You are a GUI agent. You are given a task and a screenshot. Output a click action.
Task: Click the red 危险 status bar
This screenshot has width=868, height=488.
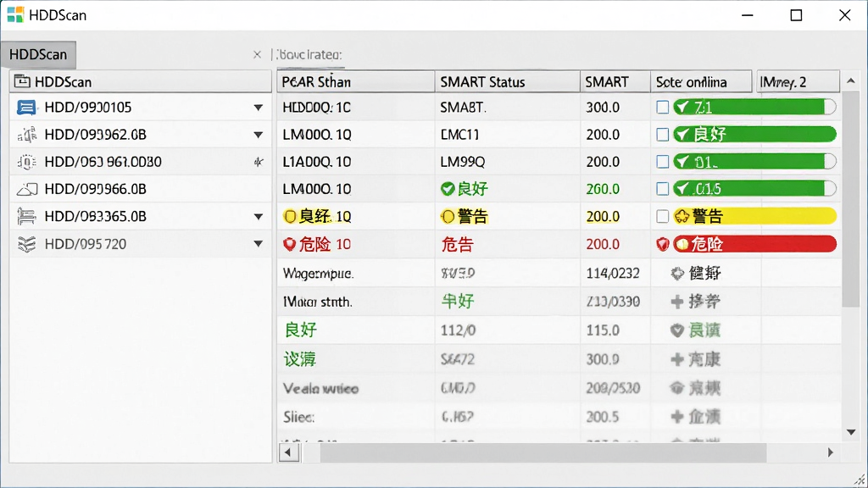click(754, 243)
